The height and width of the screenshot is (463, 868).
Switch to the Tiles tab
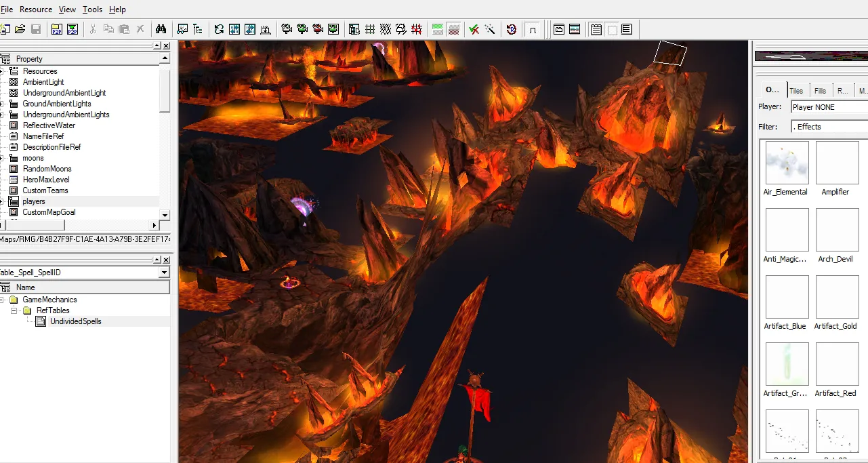point(796,91)
